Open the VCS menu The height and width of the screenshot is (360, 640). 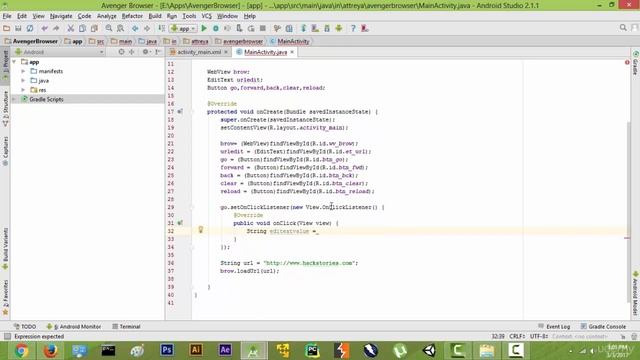207,16
